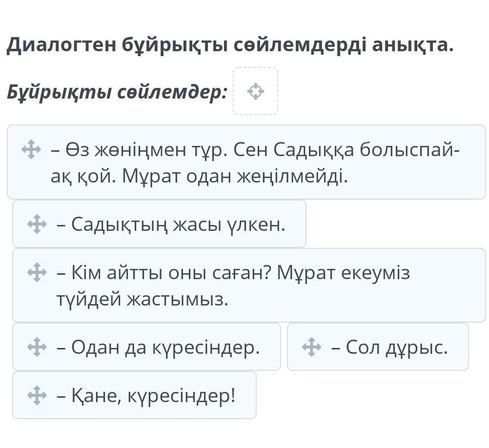Pick the 'Қане, күресіндер!' card
The image size is (489, 448).
(134, 395)
